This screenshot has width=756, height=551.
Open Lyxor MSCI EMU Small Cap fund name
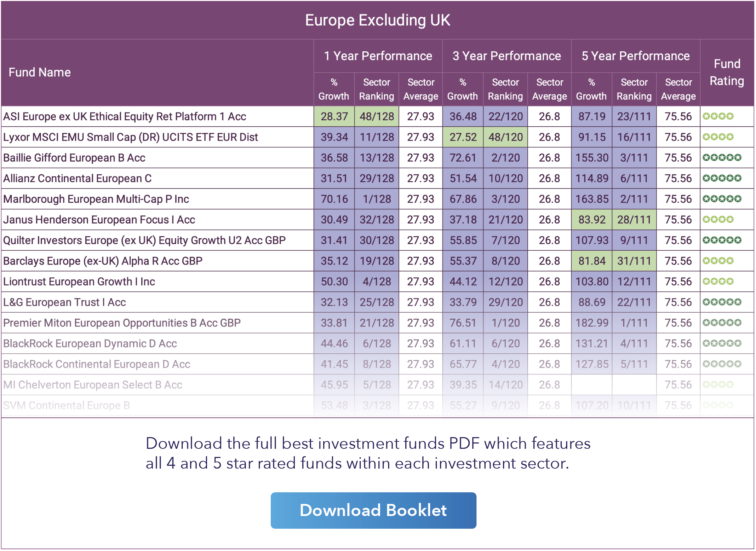(x=131, y=137)
